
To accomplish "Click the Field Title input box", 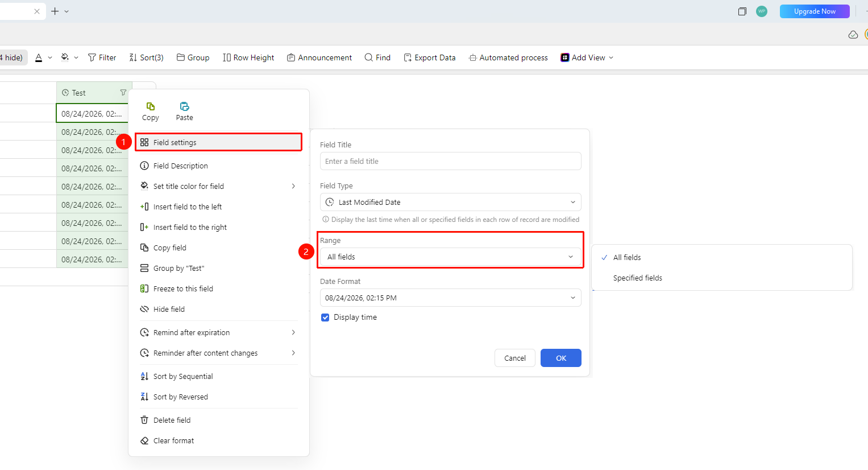I will coord(451,161).
